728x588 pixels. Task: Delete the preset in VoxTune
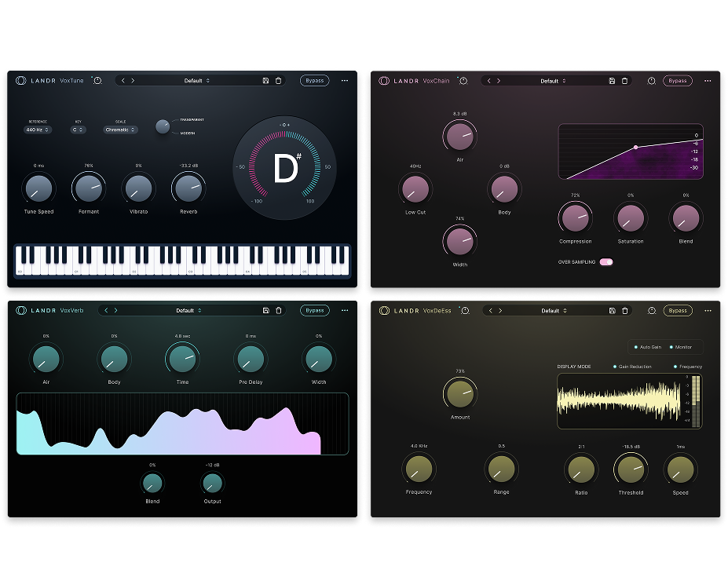279,81
